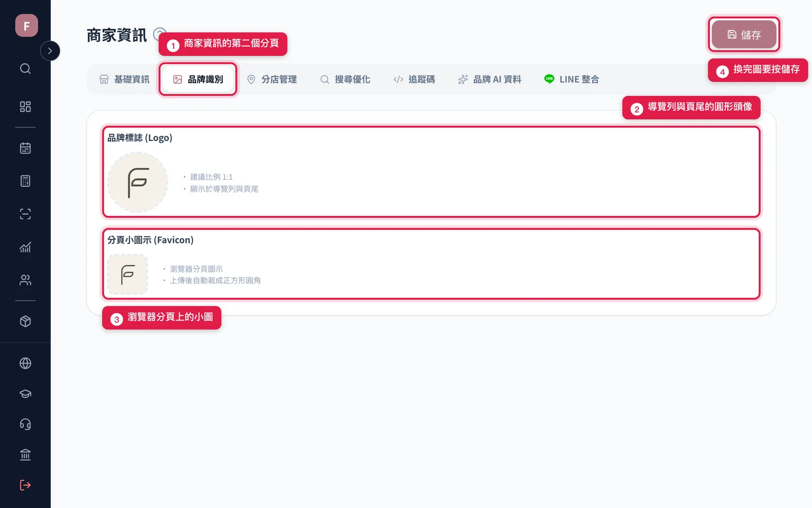Click the F avatar in the sidebar
Viewport: 812px width, 508px height.
[x=26, y=25]
